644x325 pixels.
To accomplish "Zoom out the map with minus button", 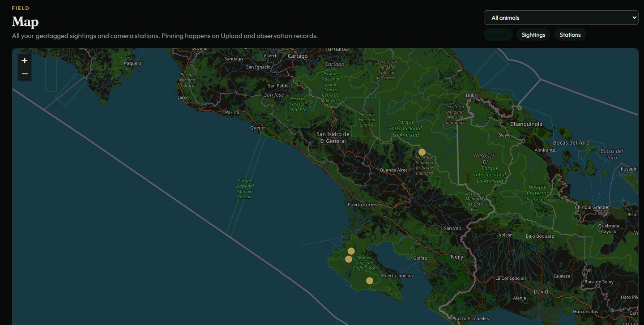I will (x=25, y=74).
